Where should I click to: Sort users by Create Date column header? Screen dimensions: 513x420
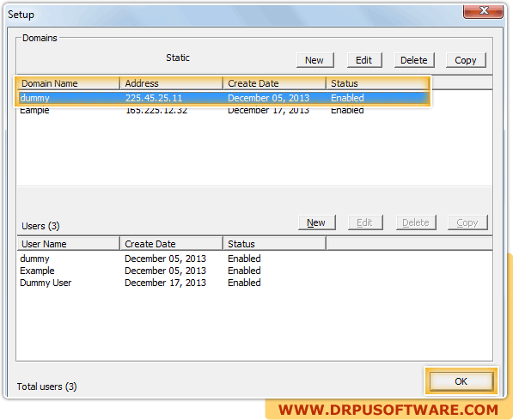(x=172, y=244)
